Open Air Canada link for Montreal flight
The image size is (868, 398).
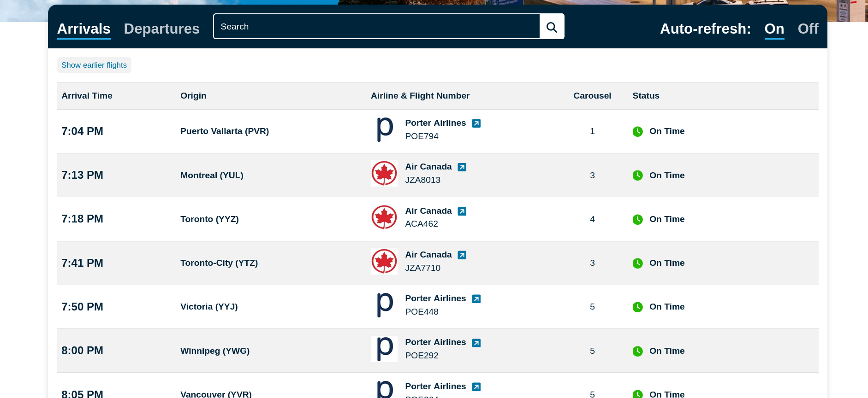[x=428, y=167]
